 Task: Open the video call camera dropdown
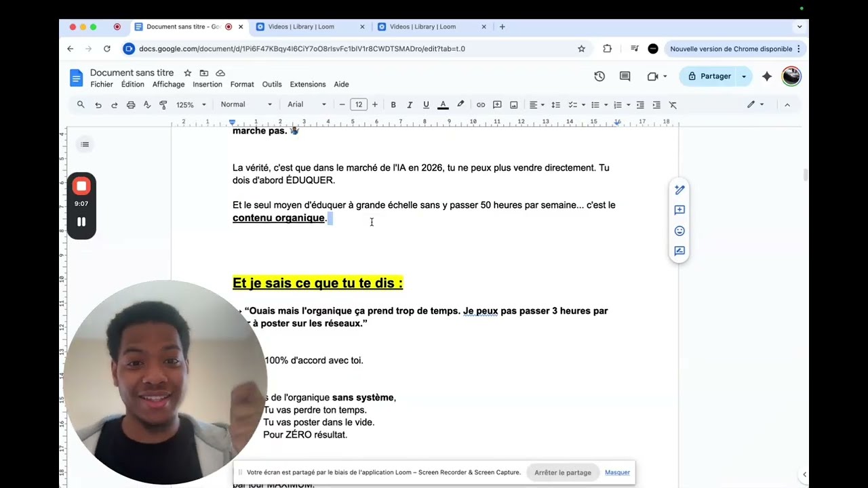click(656, 76)
